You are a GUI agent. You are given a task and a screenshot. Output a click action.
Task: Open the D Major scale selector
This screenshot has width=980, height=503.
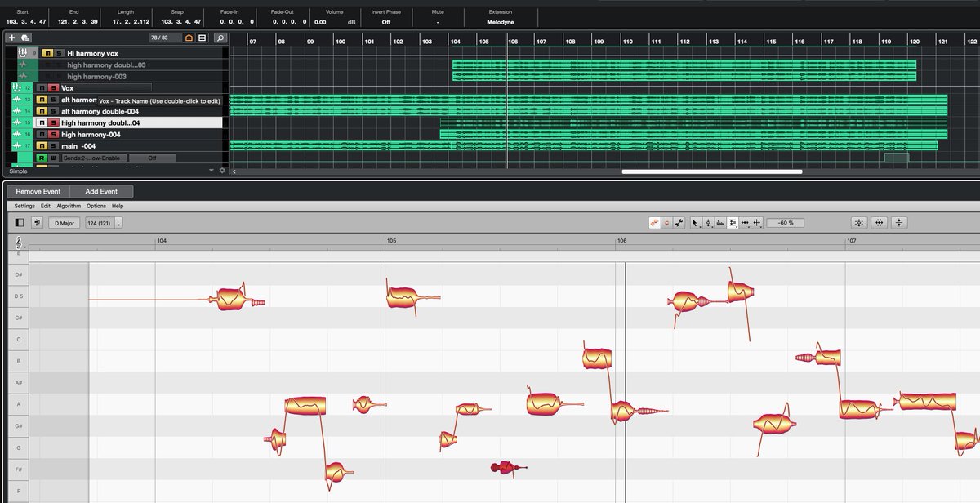[64, 223]
